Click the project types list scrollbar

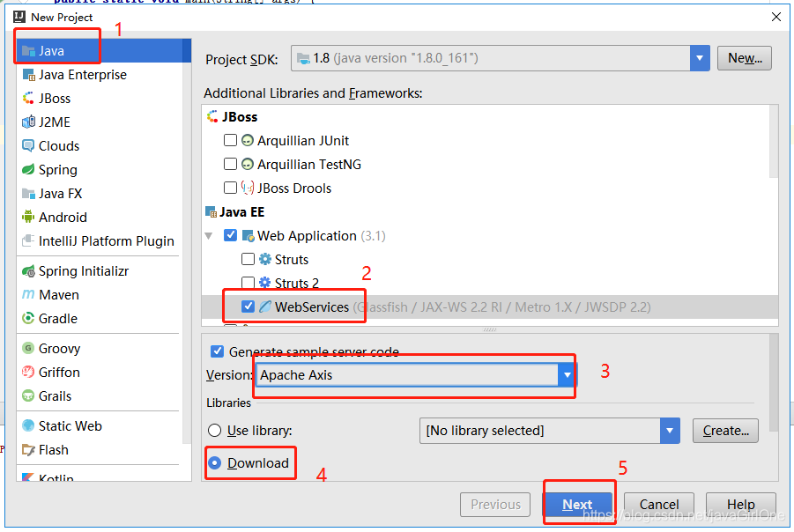click(187, 243)
